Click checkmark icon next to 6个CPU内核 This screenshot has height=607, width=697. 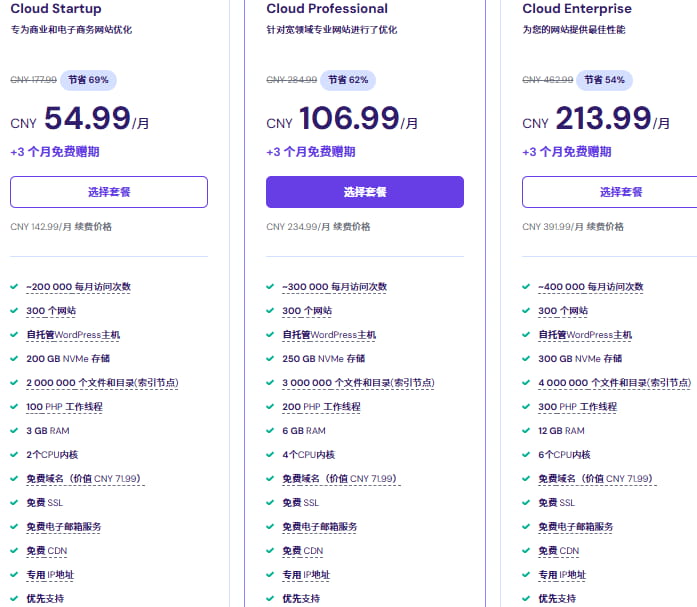point(526,455)
